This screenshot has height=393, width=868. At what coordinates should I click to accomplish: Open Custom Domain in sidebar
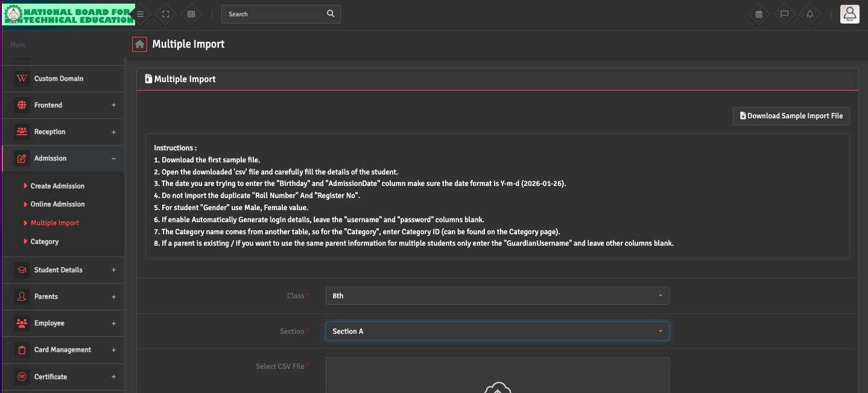coord(59,78)
